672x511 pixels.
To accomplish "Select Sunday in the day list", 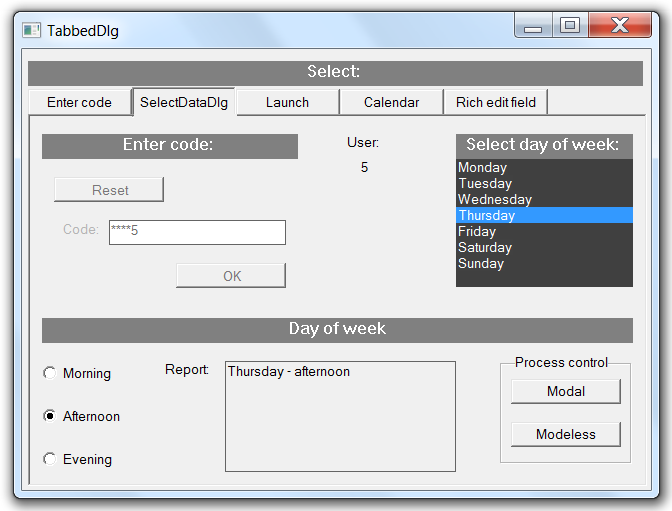I will pyautogui.click(x=544, y=263).
